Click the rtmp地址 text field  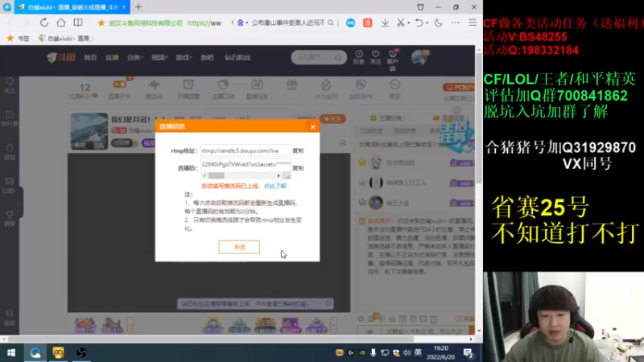click(x=246, y=150)
